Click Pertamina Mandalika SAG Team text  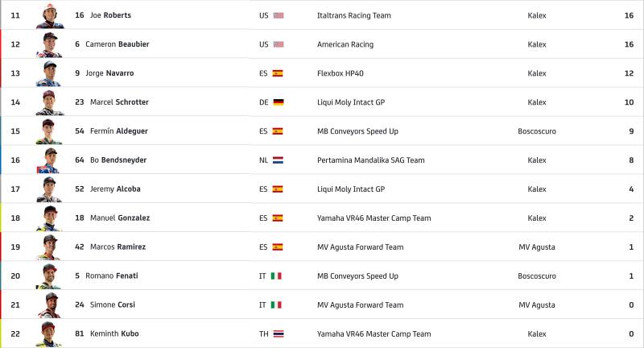pos(371,160)
